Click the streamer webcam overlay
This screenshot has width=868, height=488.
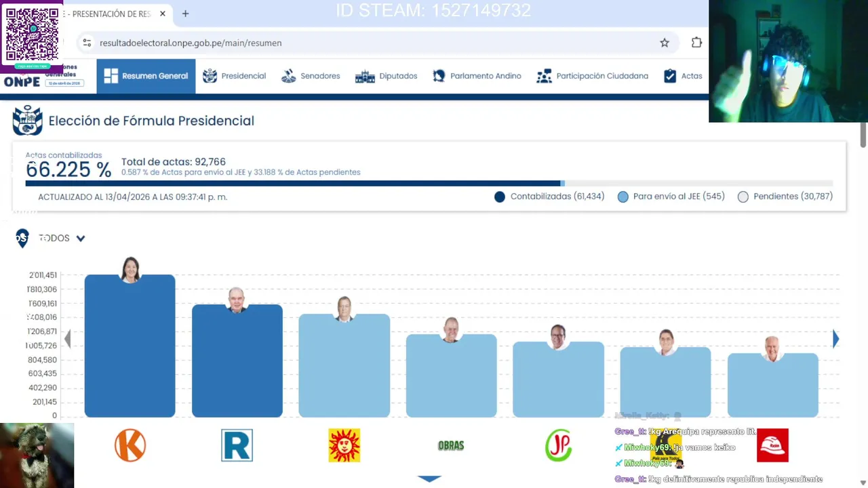click(x=788, y=61)
